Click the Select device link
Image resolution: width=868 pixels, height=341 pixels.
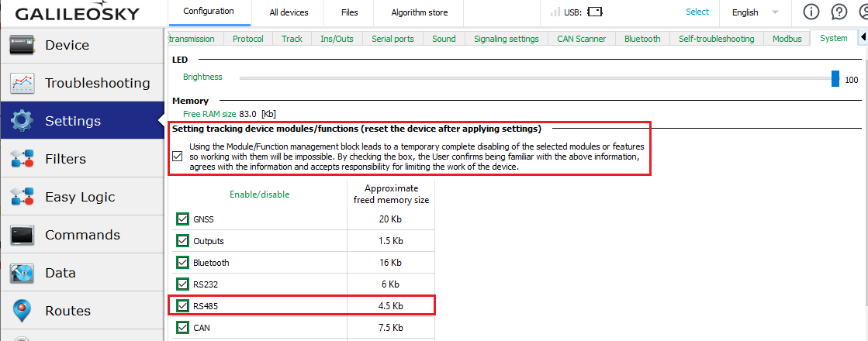tap(697, 12)
